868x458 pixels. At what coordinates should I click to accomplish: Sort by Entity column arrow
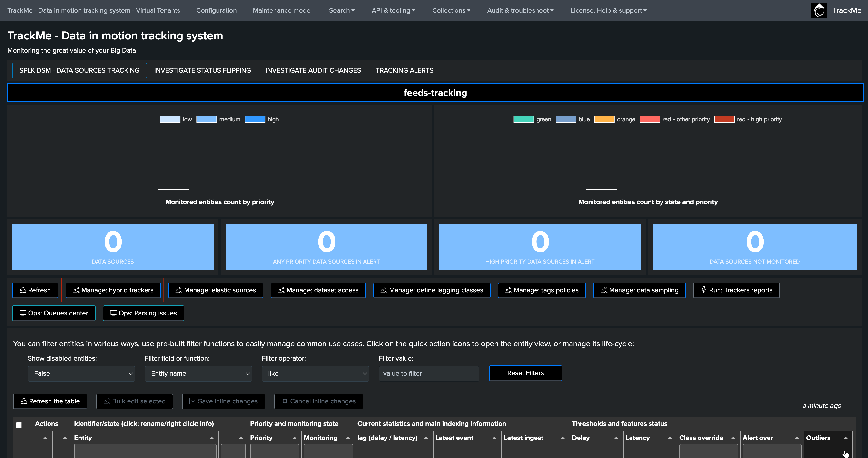(x=211, y=438)
